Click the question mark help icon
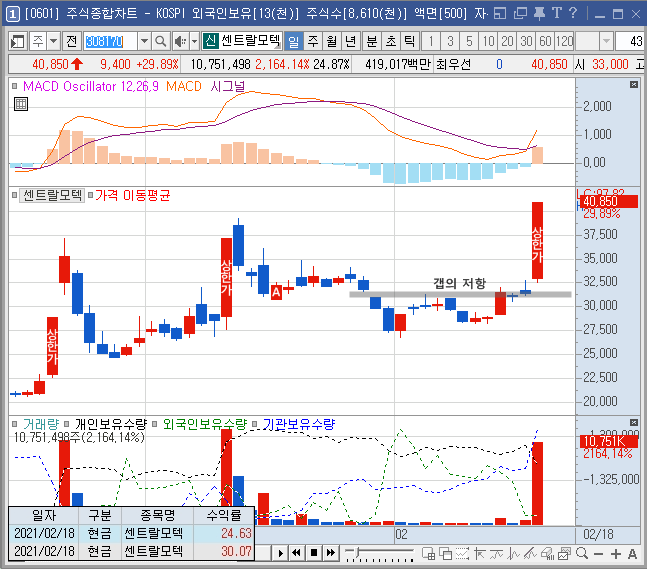This screenshot has height=569, width=647. tap(573, 13)
